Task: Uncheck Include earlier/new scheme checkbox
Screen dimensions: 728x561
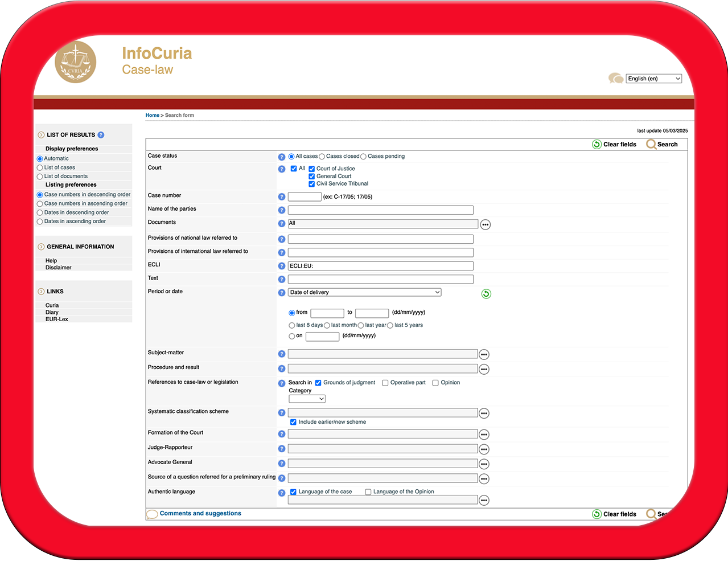Action: [293, 422]
